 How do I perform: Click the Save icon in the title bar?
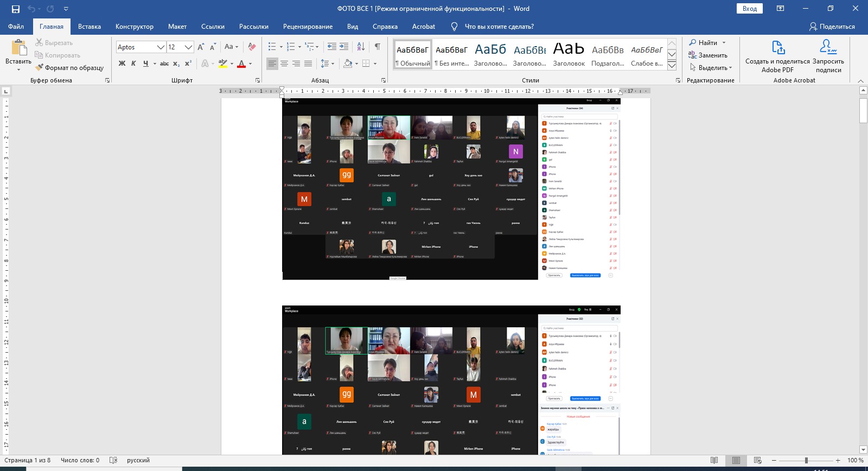pos(15,9)
